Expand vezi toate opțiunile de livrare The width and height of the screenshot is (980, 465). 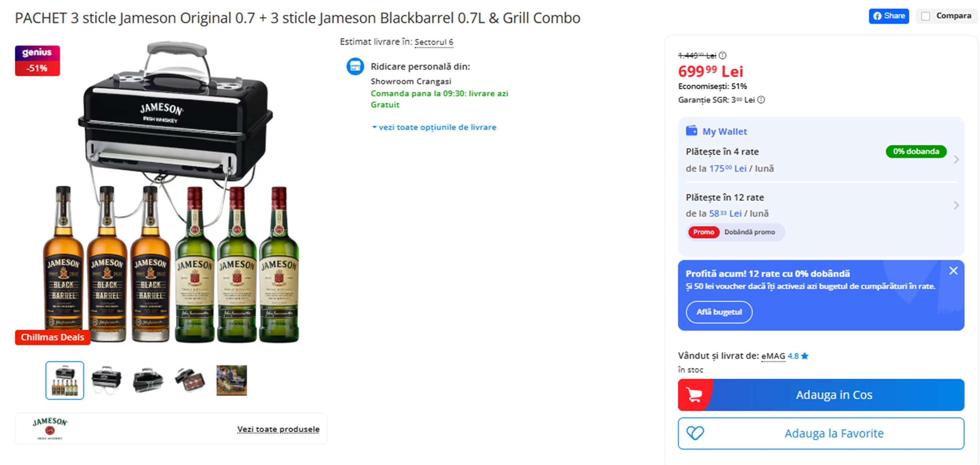(x=436, y=127)
